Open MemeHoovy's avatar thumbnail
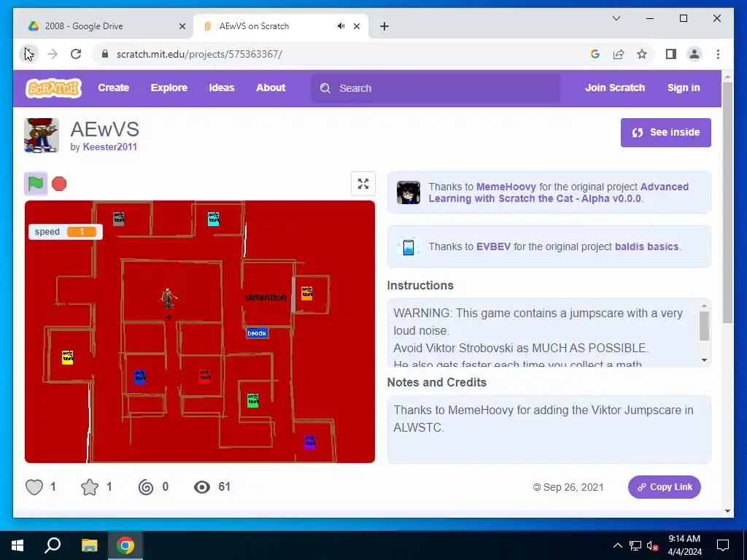 pyautogui.click(x=409, y=192)
